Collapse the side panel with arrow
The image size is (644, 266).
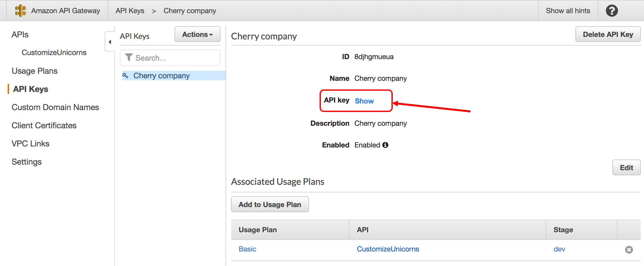(110, 42)
